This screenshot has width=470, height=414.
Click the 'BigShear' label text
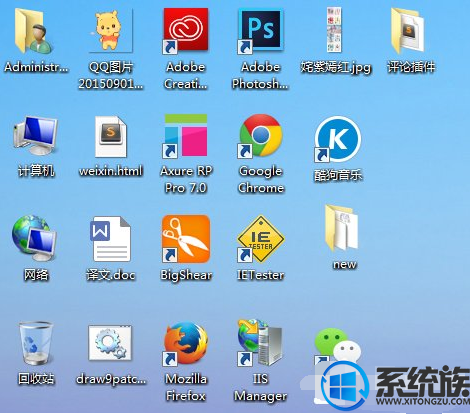click(x=186, y=275)
